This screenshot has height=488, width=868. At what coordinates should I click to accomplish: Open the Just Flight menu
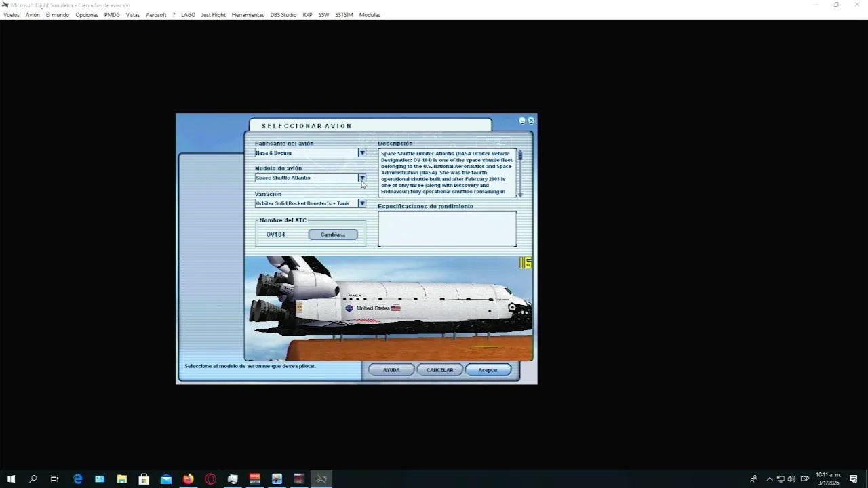click(213, 15)
